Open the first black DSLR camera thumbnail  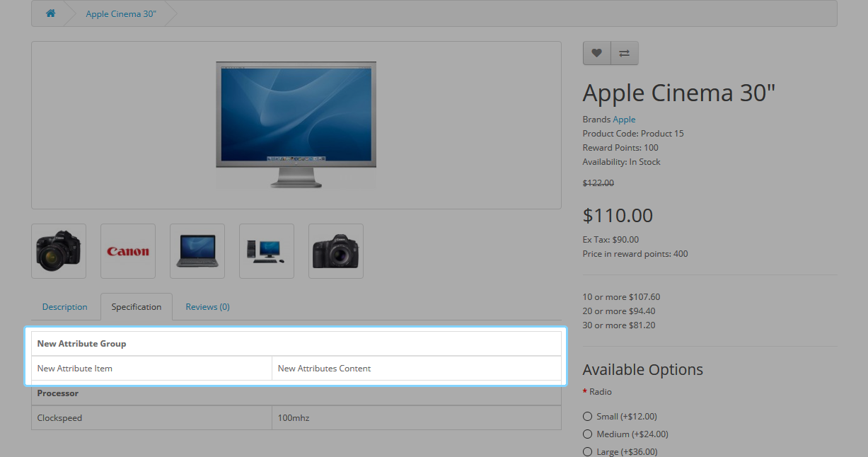[59, 251]
